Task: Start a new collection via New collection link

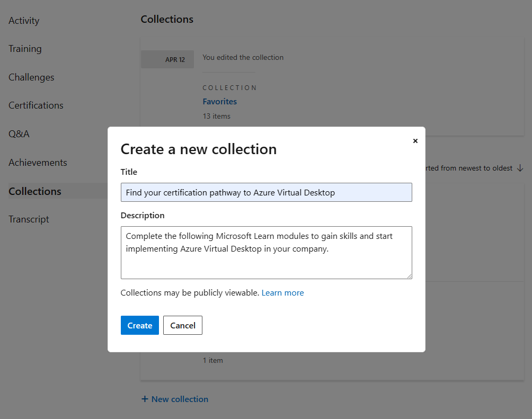Action: (180, 398)
